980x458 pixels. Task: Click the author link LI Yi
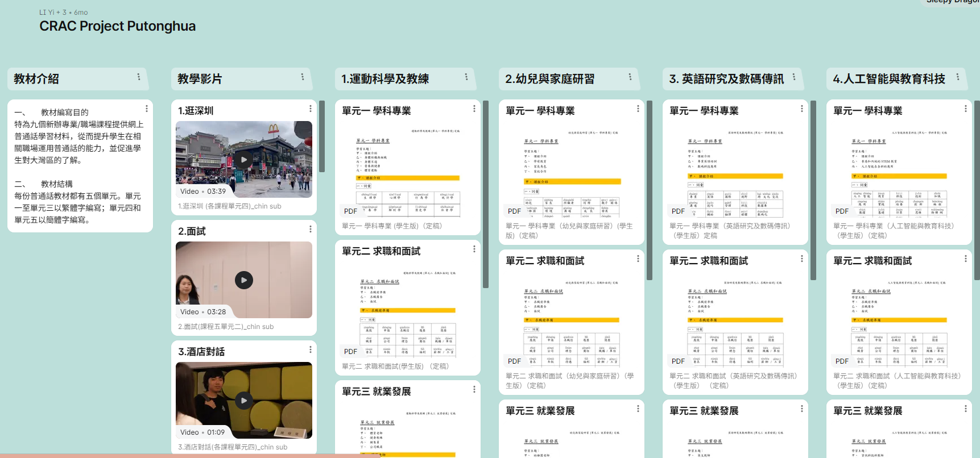tap(47, 13)
